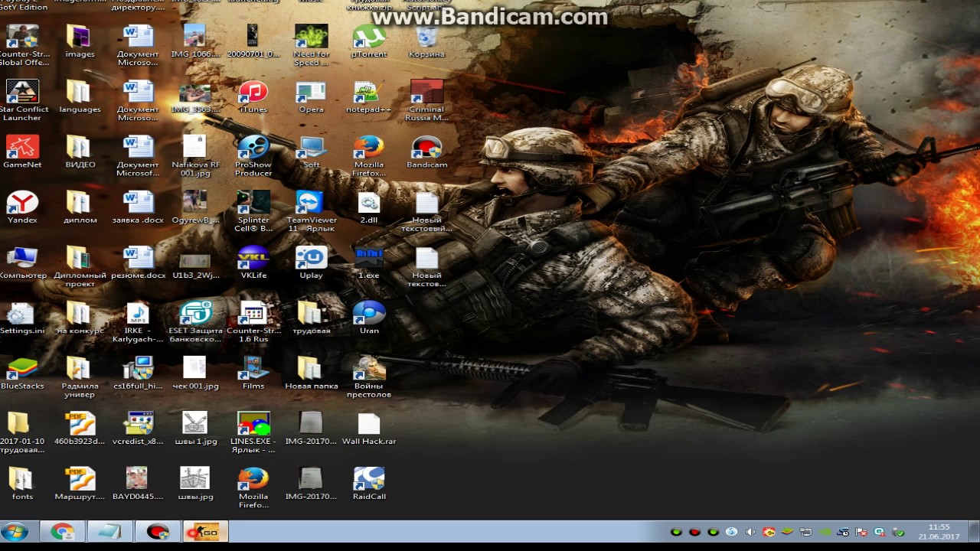Open the fonts folder
This screenshot has width=980, height=551.
coord(22,483)
